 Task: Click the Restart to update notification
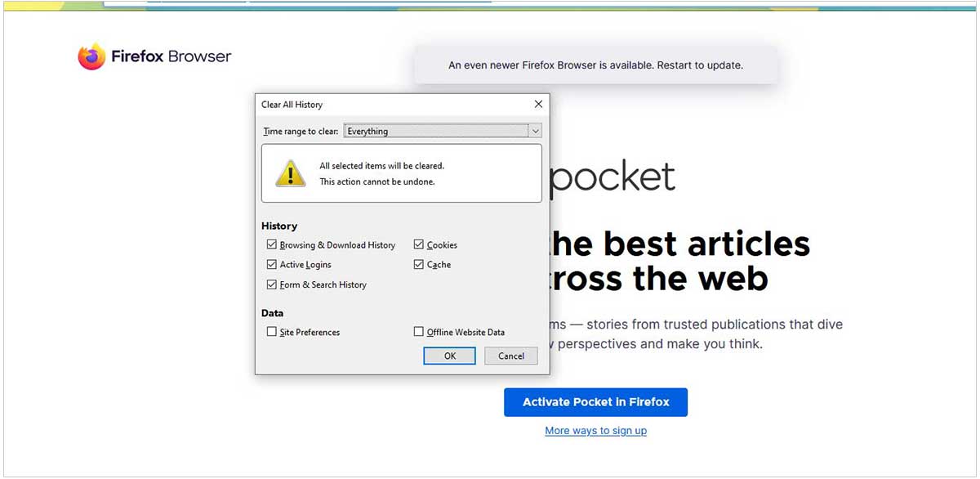595,65
